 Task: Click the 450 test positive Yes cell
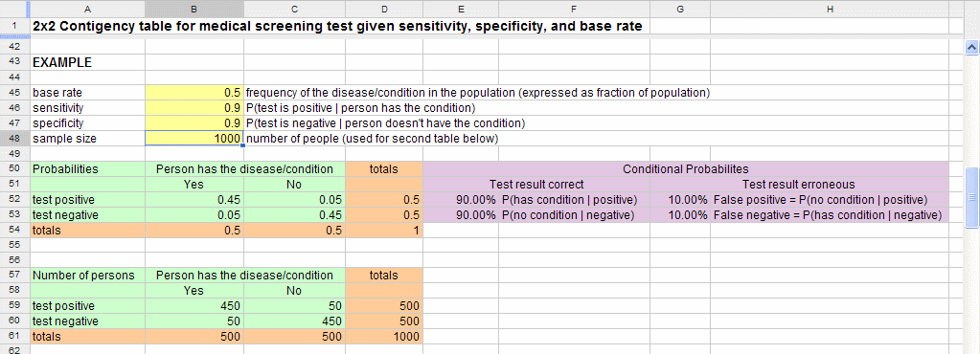(x=194, y=306)
